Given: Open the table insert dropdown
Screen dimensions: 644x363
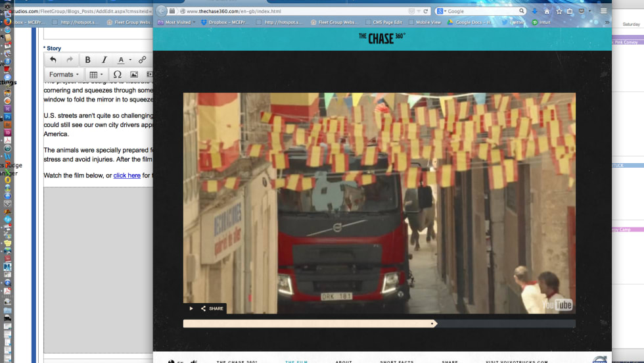Looking at the screenshot, I should (x=97, y=74).
